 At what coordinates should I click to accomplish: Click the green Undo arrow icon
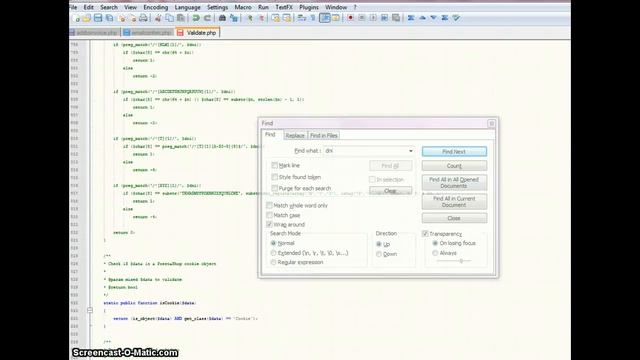coord(196,18)
